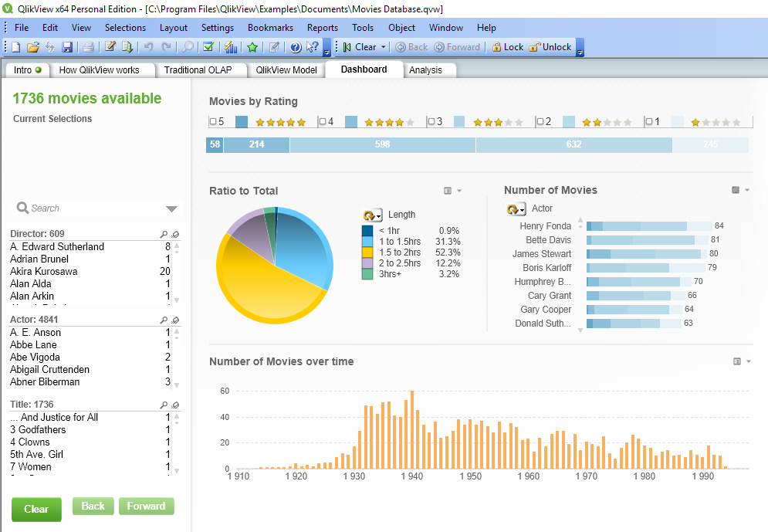Image resolution: width=768 pixels, height=532 pixels.
Task: Click the cycle icon beside Length
Action: pos(372,215)
